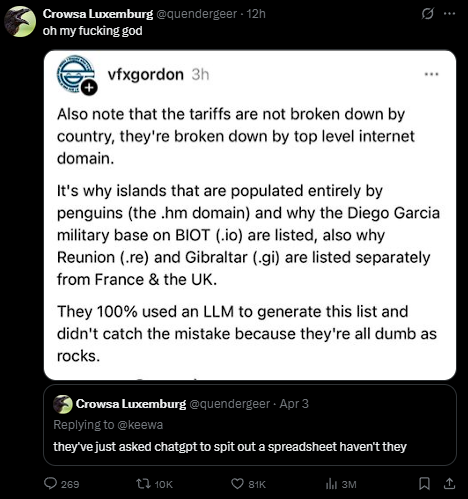Open quoted tweet about chatgpt spreadsheet
The width and height of the screenshot is (468, 499).
tap(250, 425)
